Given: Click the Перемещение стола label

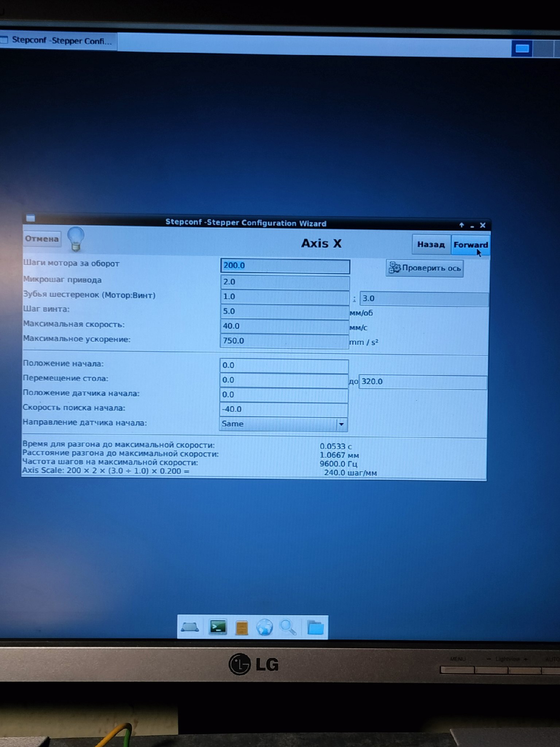Looking at the screenshot, I should (x=66, y=378).
